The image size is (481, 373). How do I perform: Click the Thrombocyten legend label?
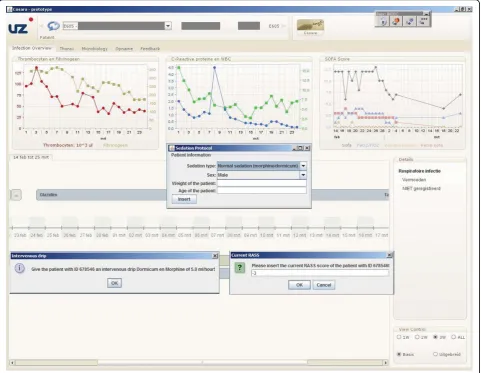coord(68,145)
